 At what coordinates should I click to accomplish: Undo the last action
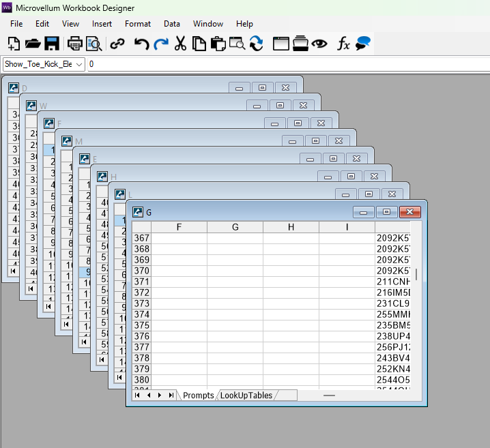point(141,44)
